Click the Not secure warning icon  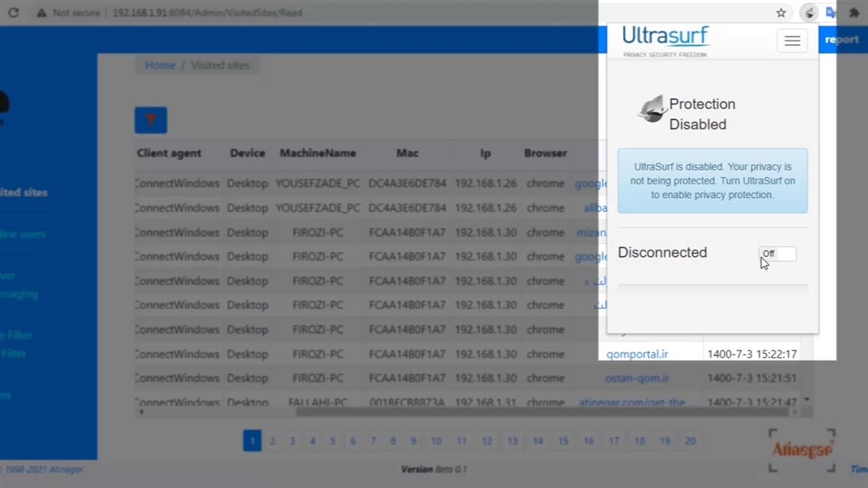click(x=42, y=13)
